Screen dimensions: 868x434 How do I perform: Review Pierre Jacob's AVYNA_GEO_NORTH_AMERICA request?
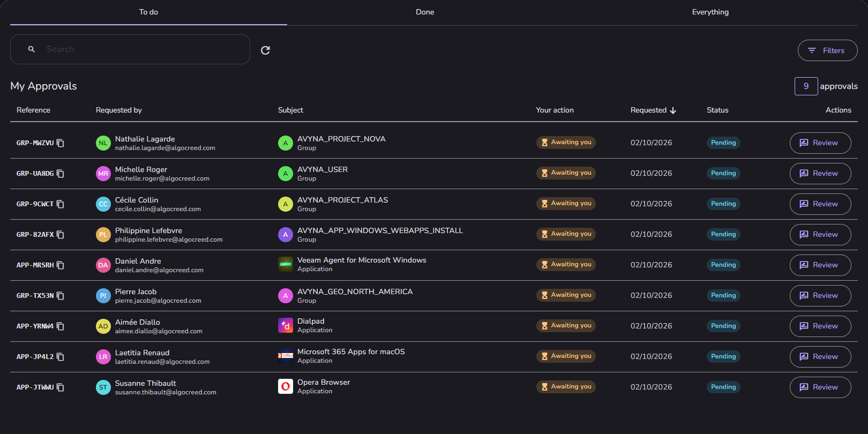820,296
